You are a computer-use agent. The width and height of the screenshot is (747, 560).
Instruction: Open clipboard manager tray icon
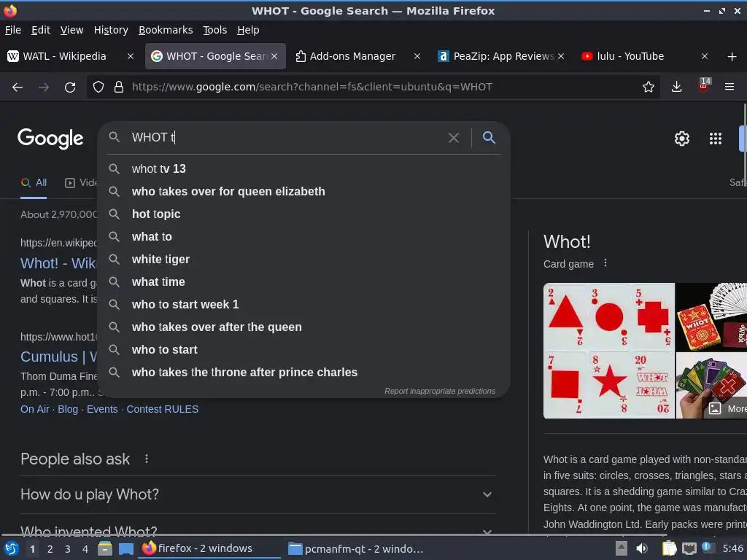tap(669, 548)
